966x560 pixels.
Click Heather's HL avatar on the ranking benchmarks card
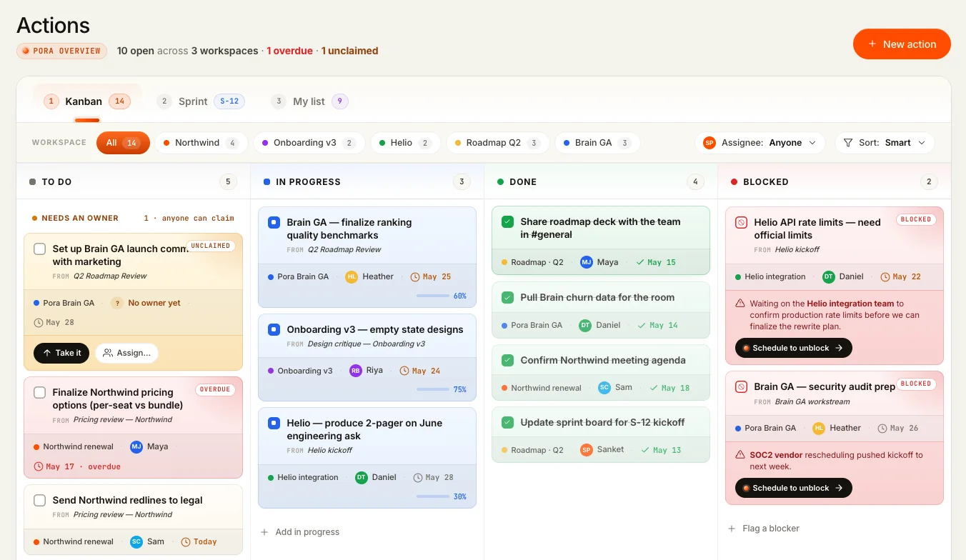352,276
